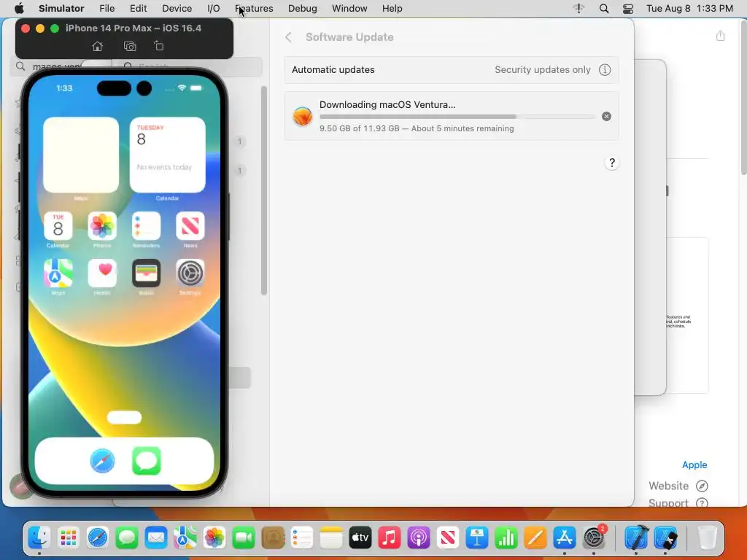Open the iPhone Settings app icon
Image resolution: width=747 pixels, height=560 pixels.
click(x=190, y=273)
